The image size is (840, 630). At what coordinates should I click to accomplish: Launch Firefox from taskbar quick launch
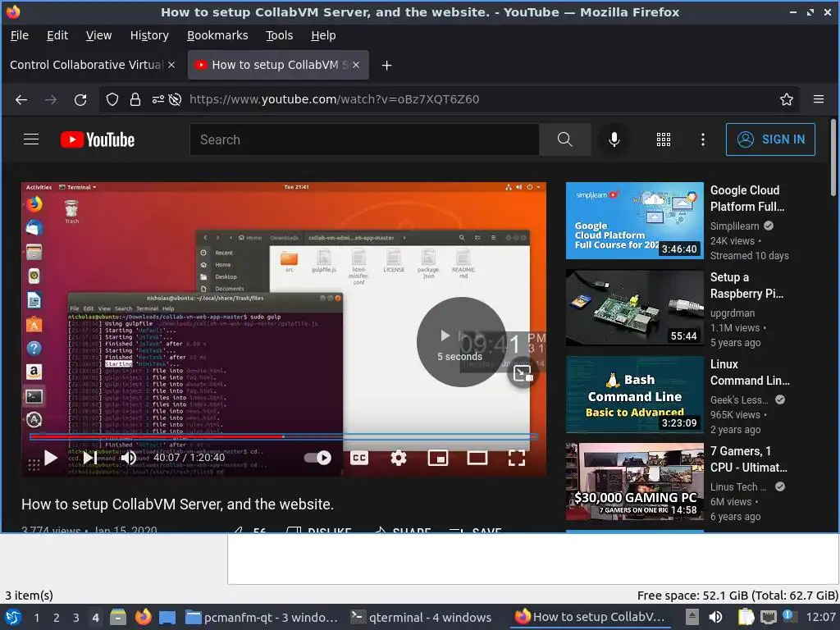coord(143,617)
